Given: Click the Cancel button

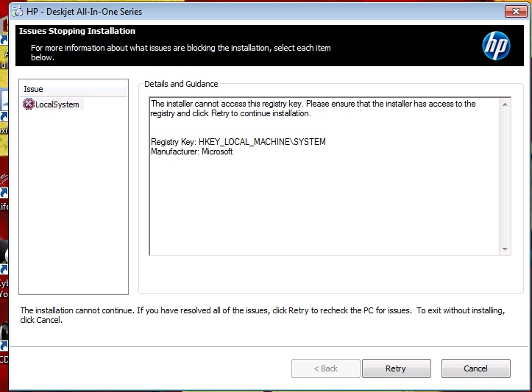Looking at the screenshot, I should pyautogui.click(x=475, y=368).
